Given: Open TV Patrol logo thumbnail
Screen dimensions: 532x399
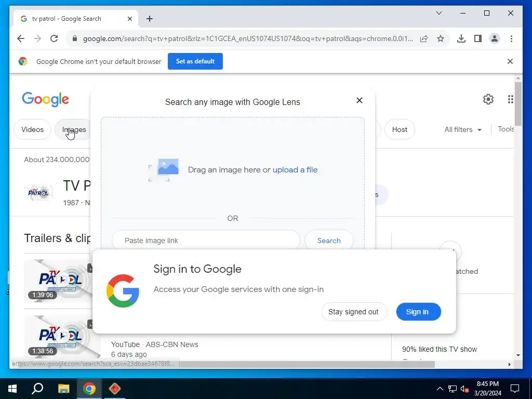Looking at the screenshot, I should (38, 193).
